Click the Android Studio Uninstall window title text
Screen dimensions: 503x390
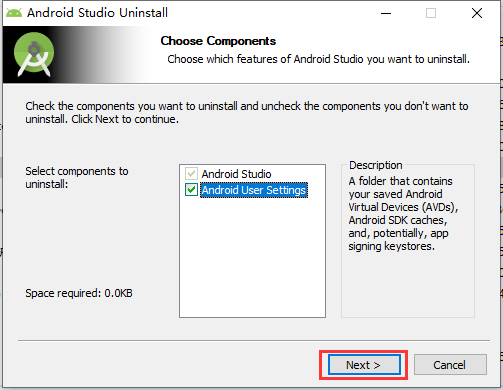point(97,13)
